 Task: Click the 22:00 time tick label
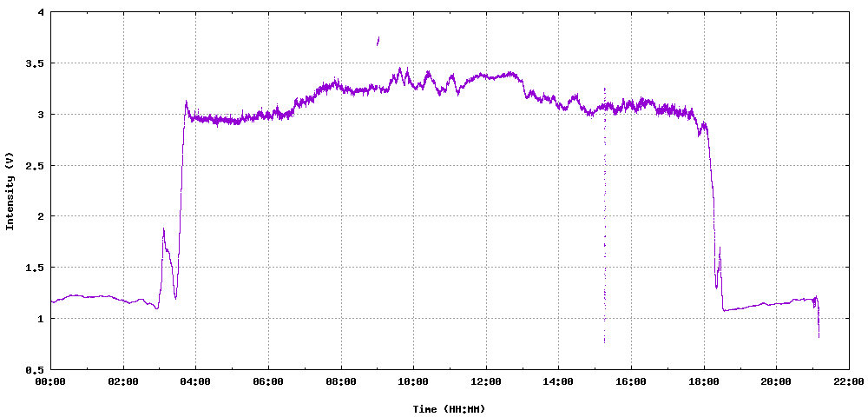tap(849, 382)
